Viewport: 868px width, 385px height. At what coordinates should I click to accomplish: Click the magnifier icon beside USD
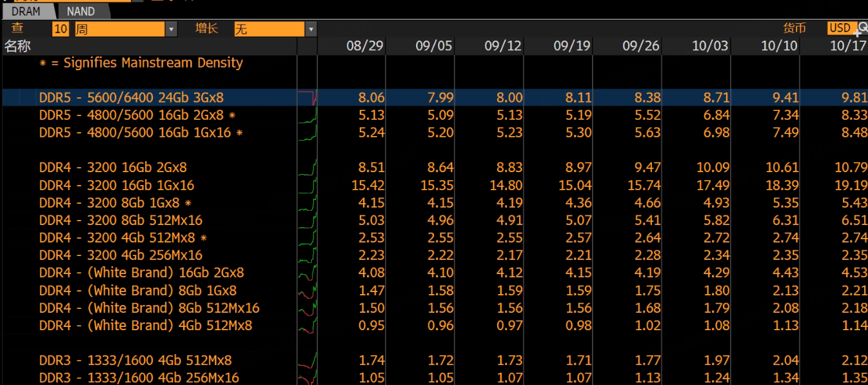(862, 28)
